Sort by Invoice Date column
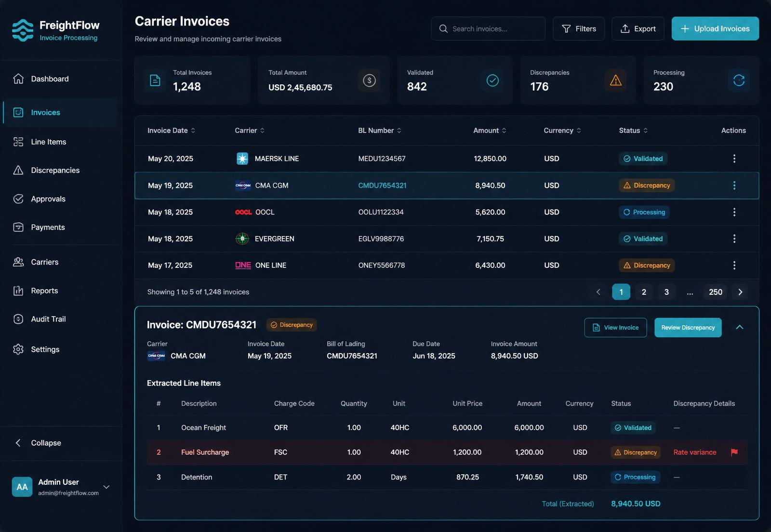The height and width of the screenshot is (532, 771). [x=171, y=131]
